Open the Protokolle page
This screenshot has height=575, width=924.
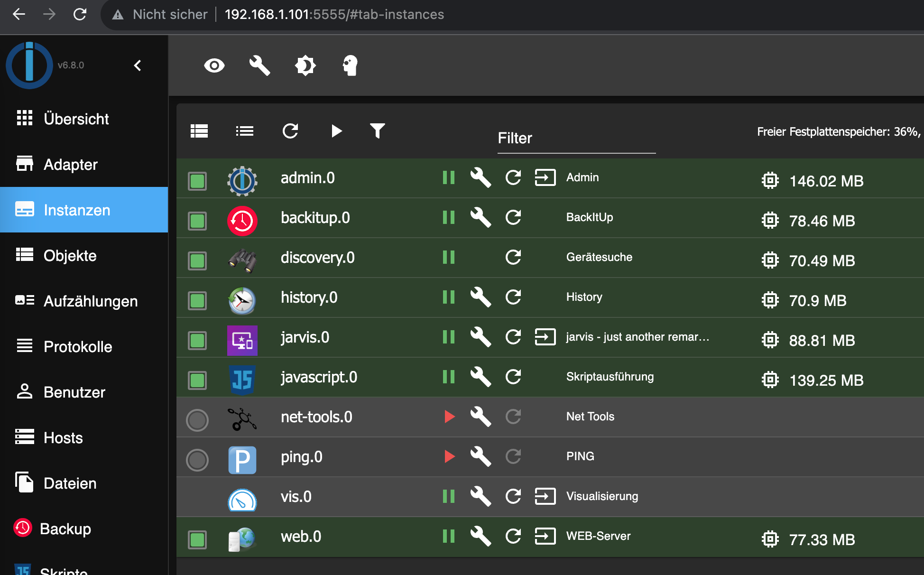tap(78, 347)
